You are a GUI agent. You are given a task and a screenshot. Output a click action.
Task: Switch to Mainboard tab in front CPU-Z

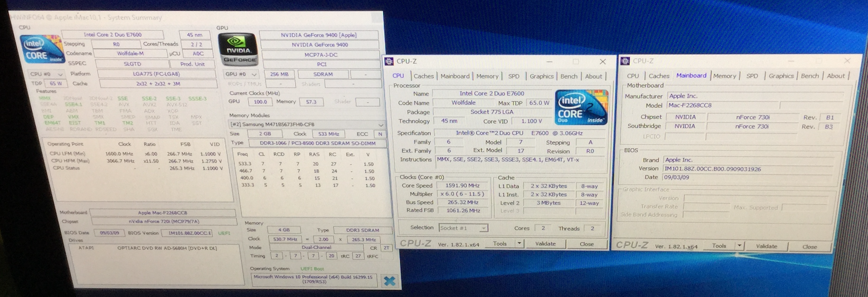455,76
